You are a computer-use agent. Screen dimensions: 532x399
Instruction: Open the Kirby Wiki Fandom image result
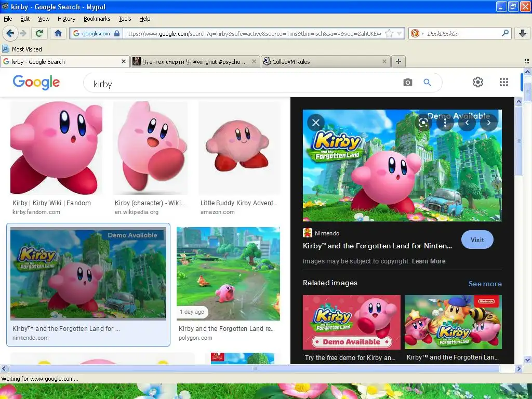[56, 148]
